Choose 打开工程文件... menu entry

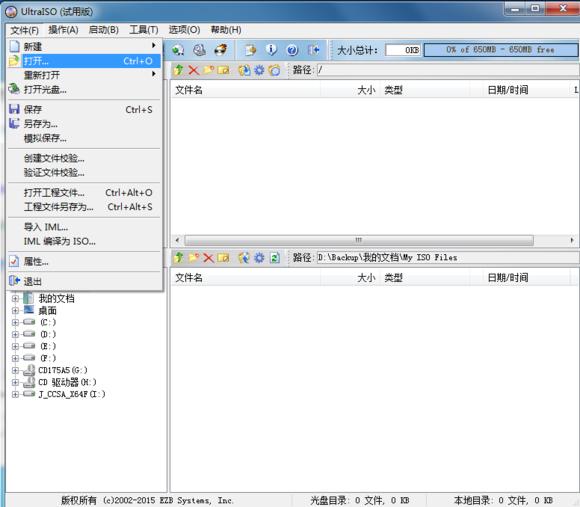pos(84,193)
